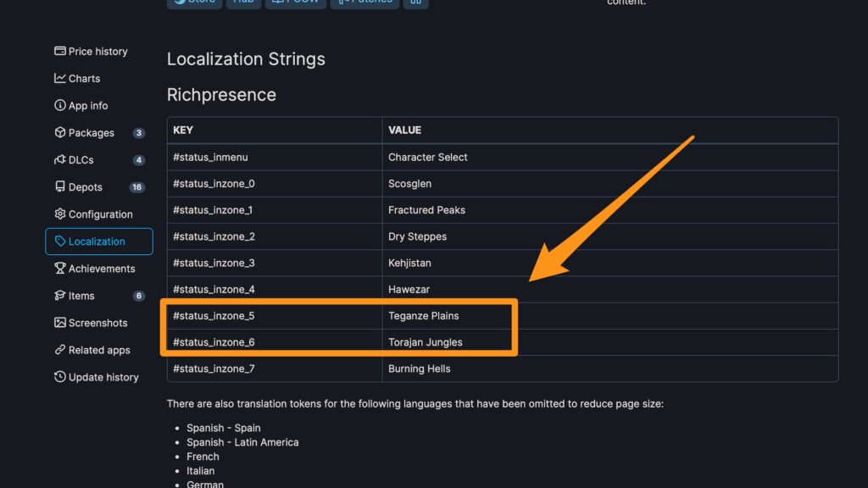Open Update history clock icon
The image size is (868, 488).
point(60,377)
